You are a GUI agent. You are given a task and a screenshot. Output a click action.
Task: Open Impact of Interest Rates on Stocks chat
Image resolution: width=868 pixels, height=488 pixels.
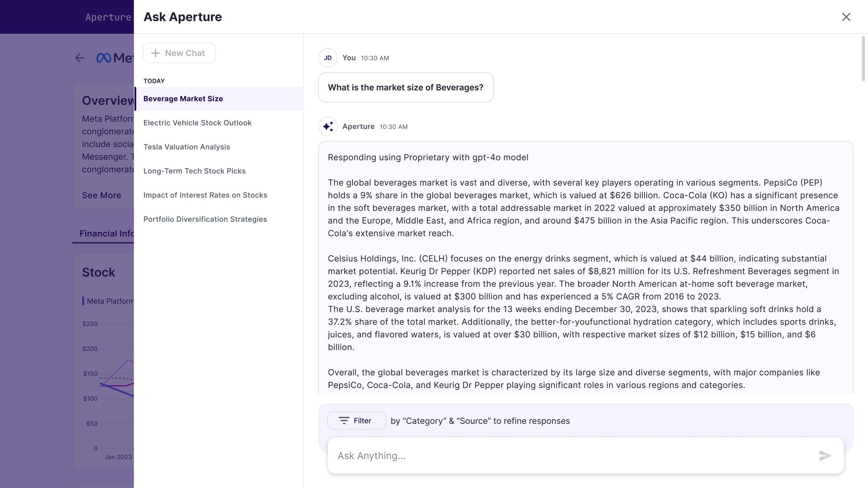point(218,195)
